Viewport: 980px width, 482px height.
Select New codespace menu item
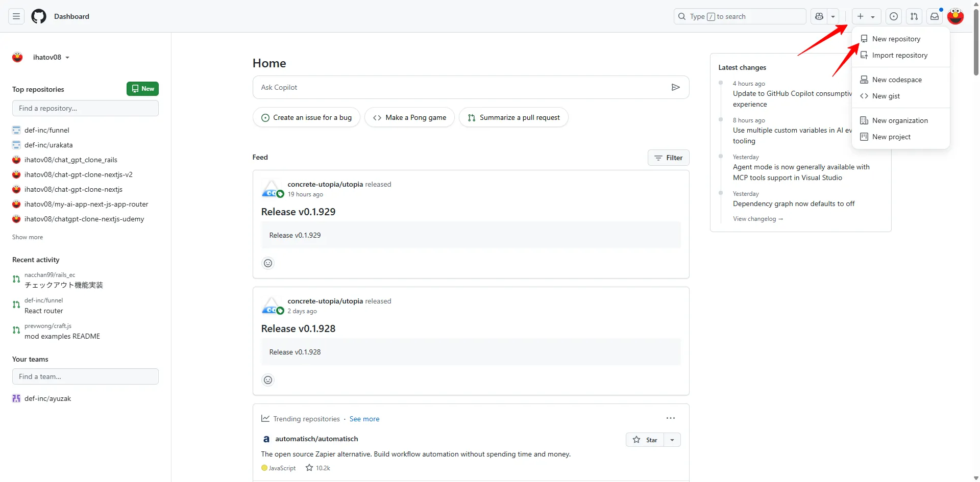coord(901,80)
